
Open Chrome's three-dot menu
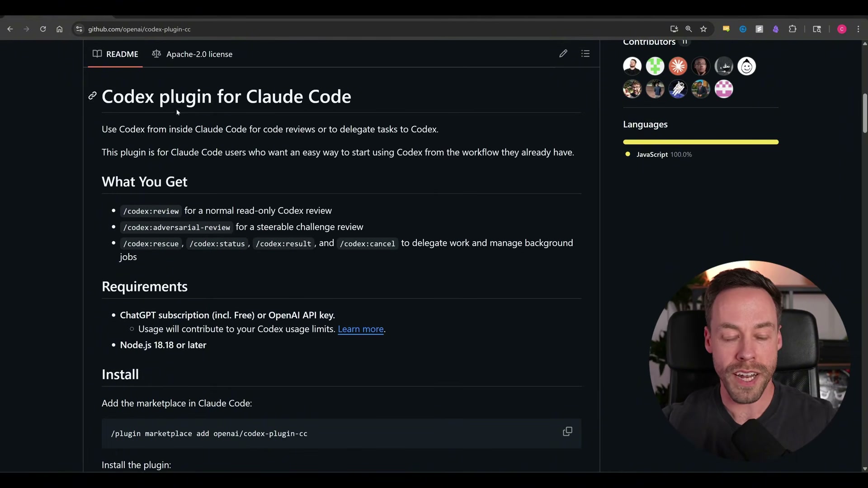pyautogui.click(x=858, y=29)
